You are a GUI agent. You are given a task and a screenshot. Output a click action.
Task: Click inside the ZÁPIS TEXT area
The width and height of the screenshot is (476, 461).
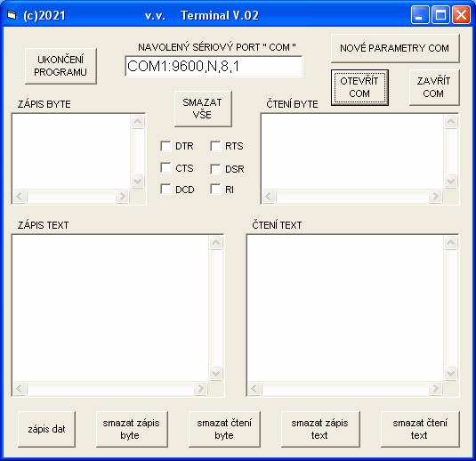tap(110, 308)
